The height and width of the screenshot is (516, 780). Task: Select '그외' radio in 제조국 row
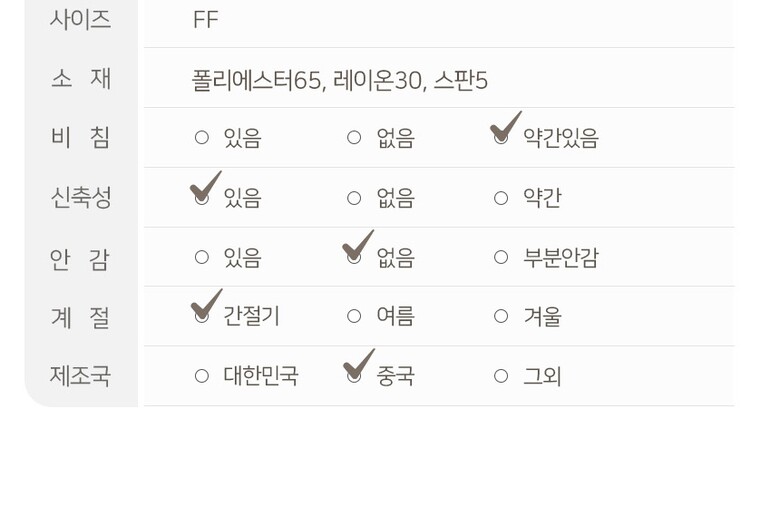tap(501, 376)
